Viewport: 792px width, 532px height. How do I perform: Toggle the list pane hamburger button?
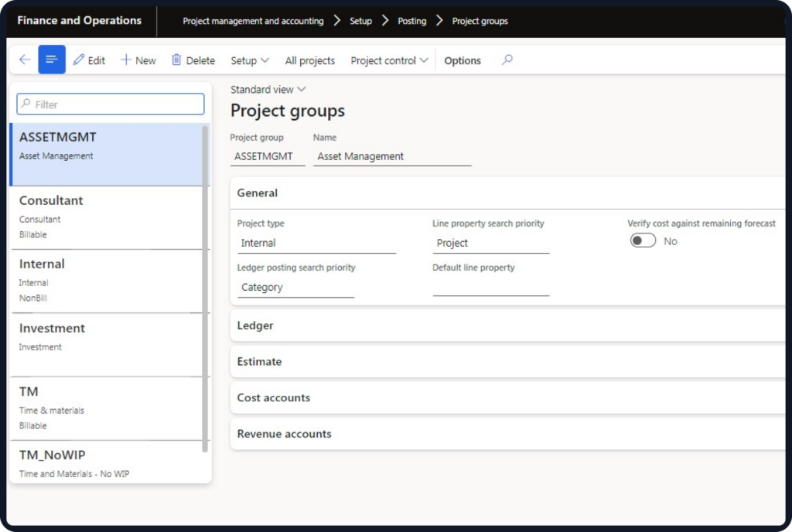click(x=52, y=60)
